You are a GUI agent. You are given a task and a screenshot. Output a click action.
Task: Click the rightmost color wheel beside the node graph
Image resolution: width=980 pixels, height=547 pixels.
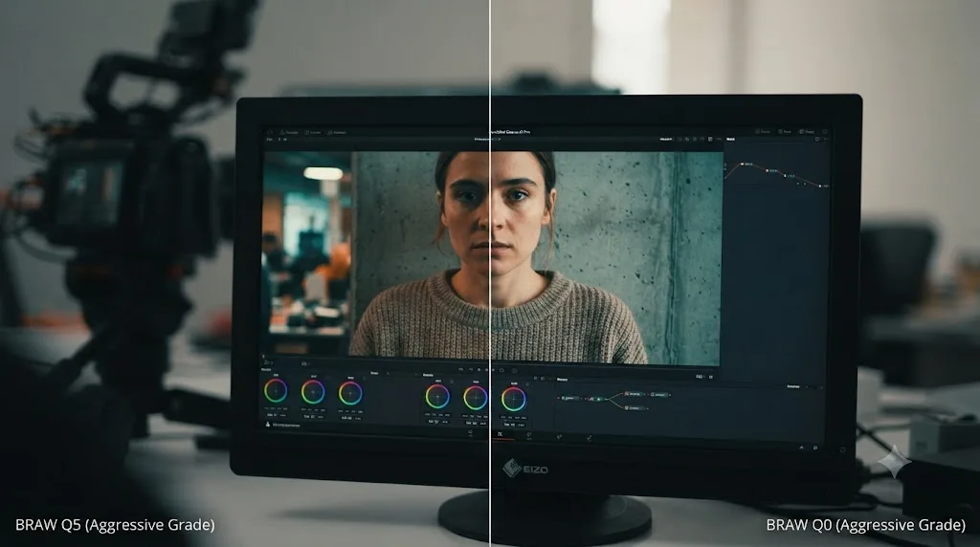click(x=513, y=399)
